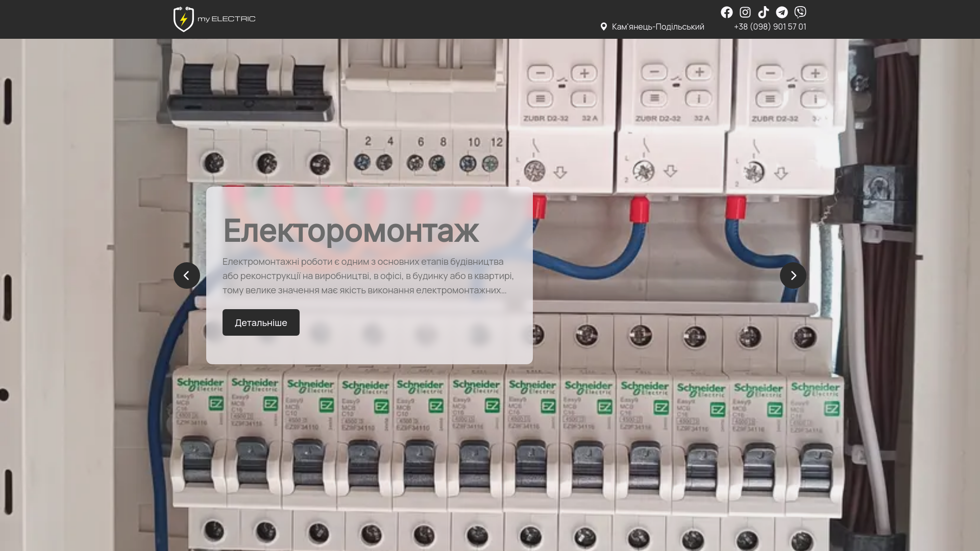Screen dimensions: 980x551
Task: Open the Viber contact icon
Action: (800, 12)
